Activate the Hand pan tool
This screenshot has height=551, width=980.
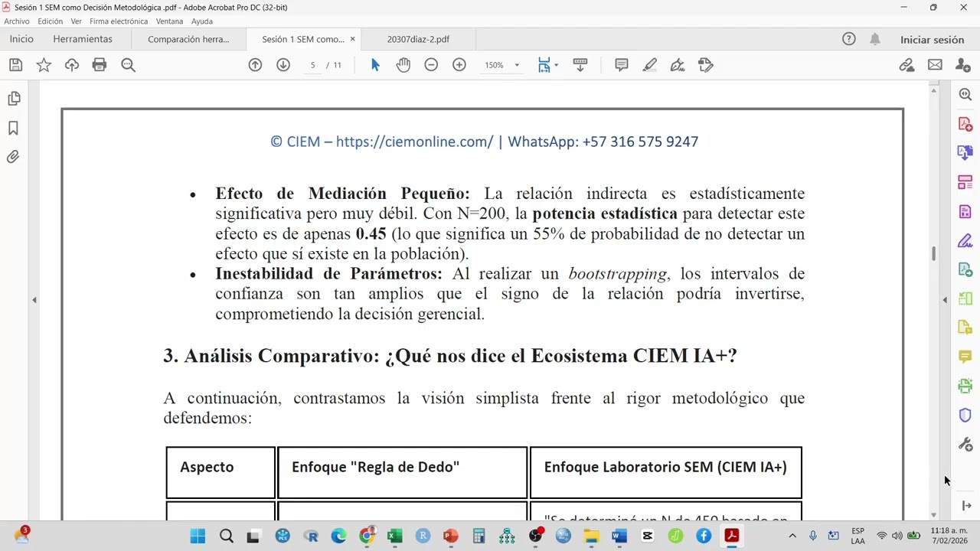coord(403,65)
